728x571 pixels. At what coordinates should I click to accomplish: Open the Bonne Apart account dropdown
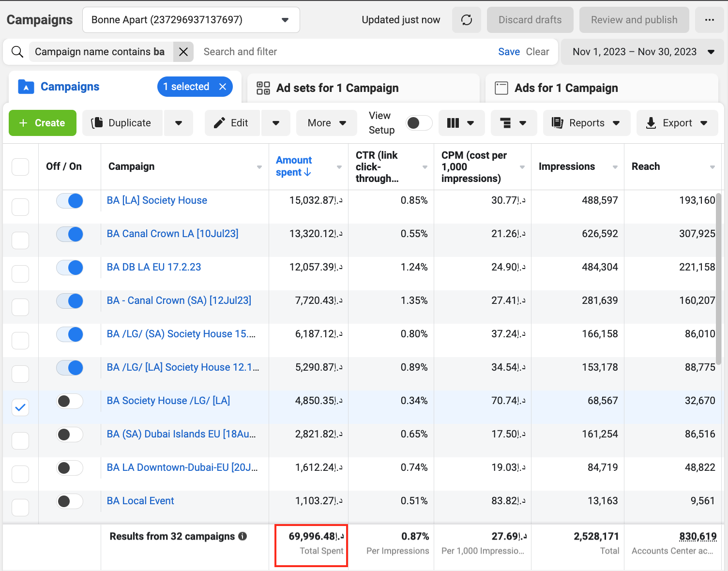point(191,20)
